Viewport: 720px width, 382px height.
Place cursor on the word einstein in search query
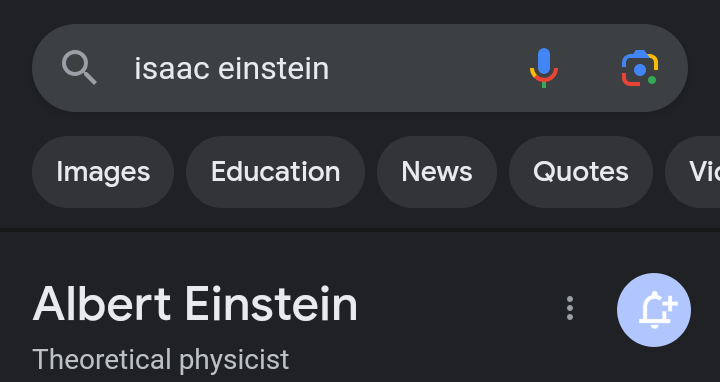273,69
